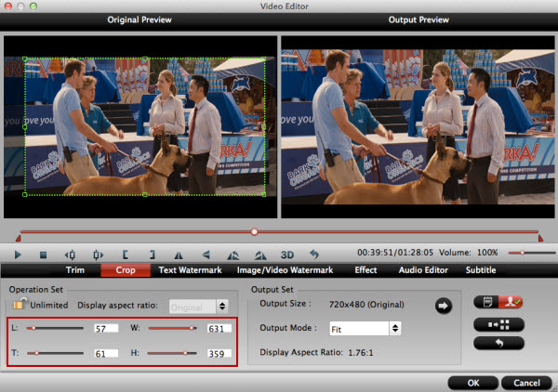Click the Volume 100% value
This screenshot has height=392, width=558.
click(x=487, y=253)
